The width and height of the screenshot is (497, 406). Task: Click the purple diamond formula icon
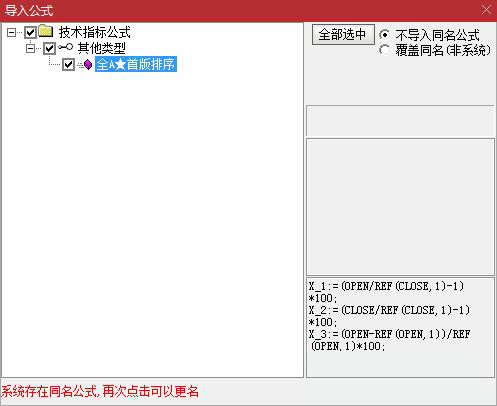[x=87, y=64]
